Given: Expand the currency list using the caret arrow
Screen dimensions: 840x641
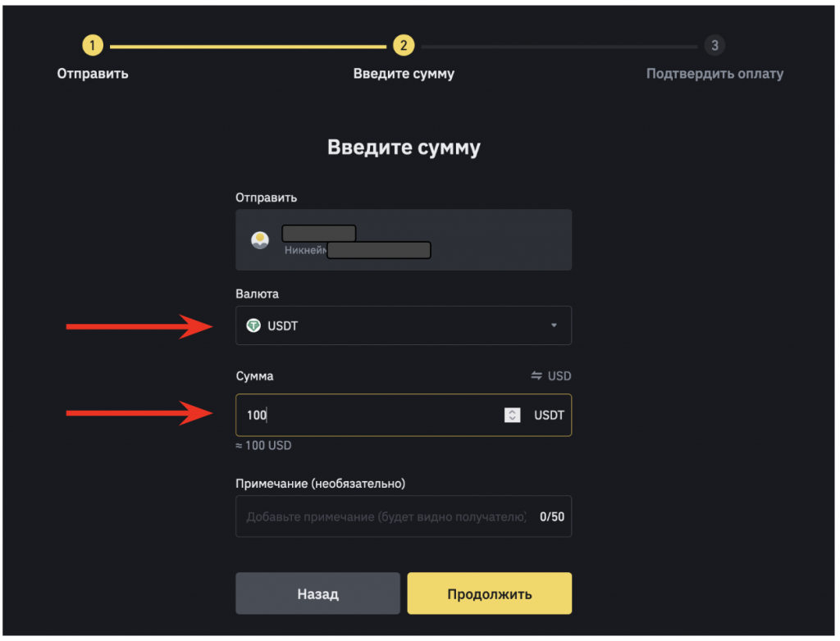Looking at the screenshot, I should pos(554,325).
